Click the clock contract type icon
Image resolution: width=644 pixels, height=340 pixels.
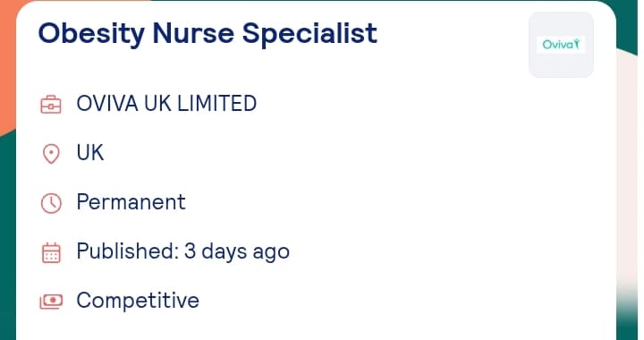[x=51, y=203]
